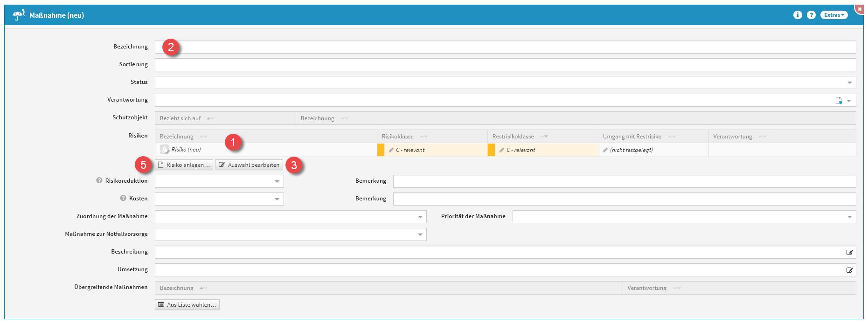The image size is (868, 323).
Task: Open Risikoreduktion dropdown list
Action: (x=277, y=181)
